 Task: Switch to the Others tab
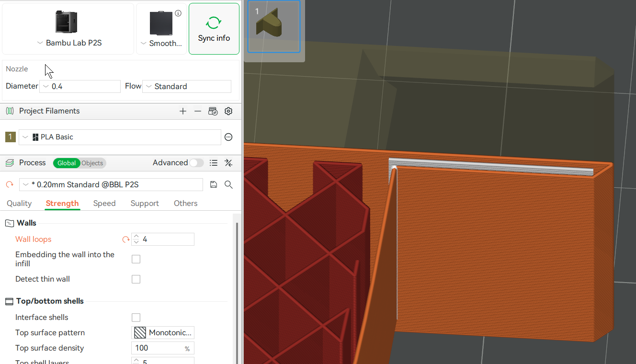(x=186, y=204)
